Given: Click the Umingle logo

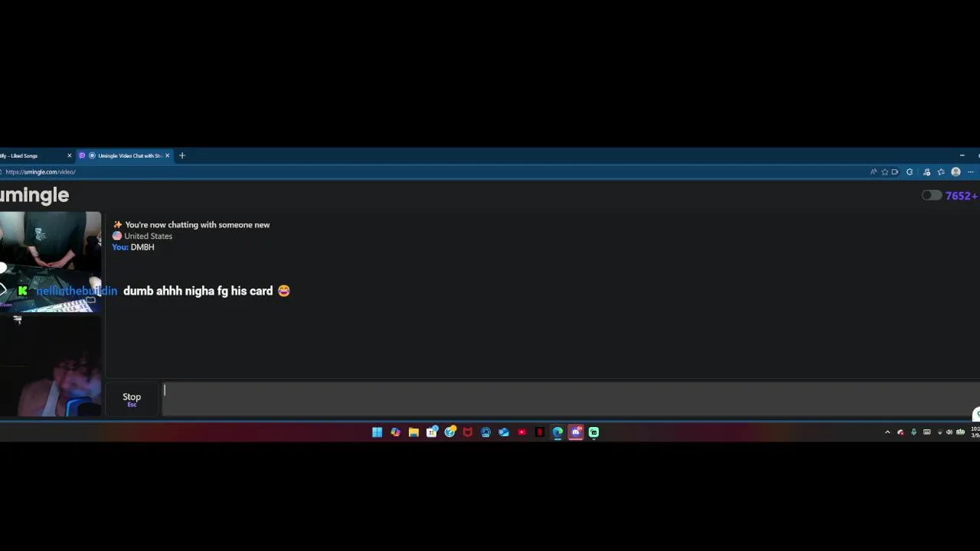Looking at the screenshot, I should click(34, 195).
